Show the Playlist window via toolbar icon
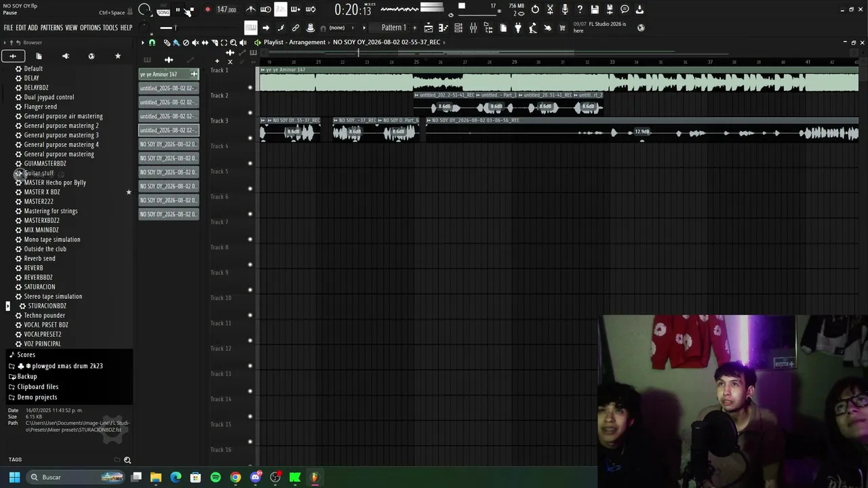 [x=428, y=28]
